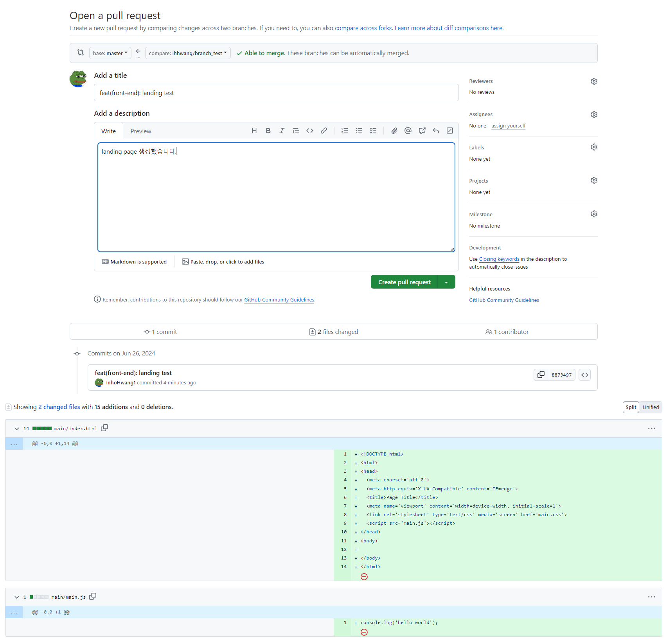Focus the pull request title field
Viewport: 667px width, 644px height.
(276, 93)
